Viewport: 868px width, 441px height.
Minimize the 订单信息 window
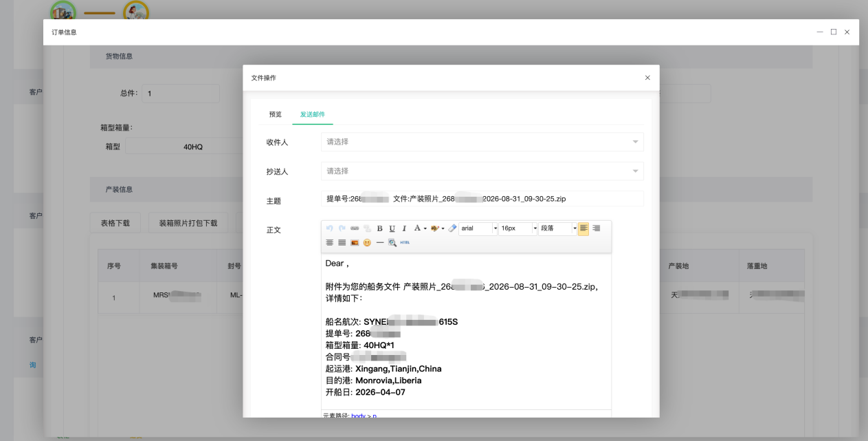[820, 32]
